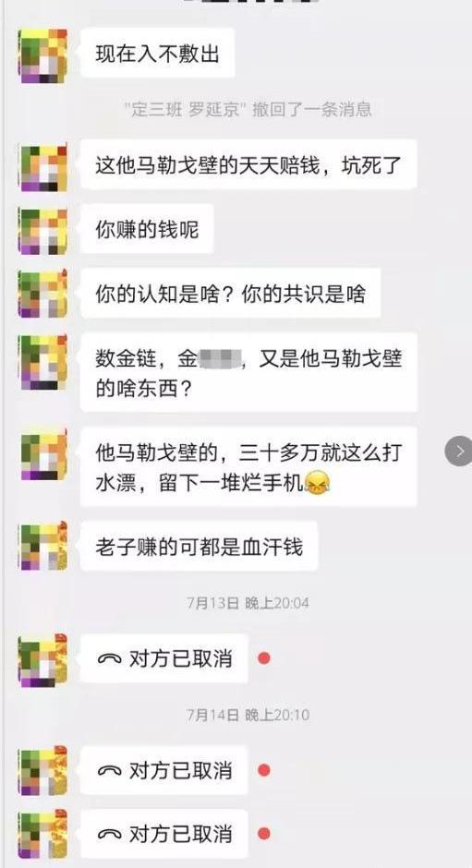Click the '三十多万就这么打水漂' message bubble
Screen dimensions: 472x868
tap(248, 466)
